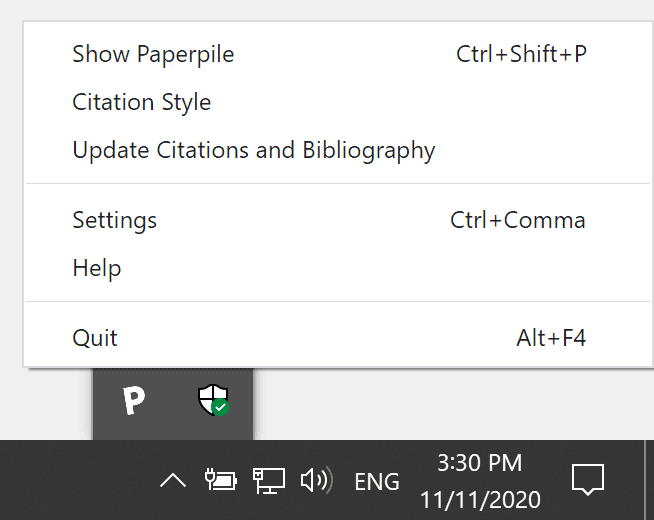The image size is (654, 520).
Task: Open the network connection icon
Action: [x=268, y=481]
